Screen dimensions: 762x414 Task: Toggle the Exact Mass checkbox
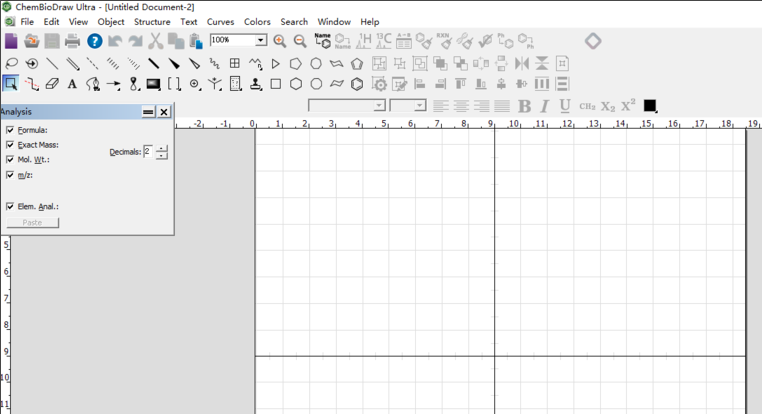10,145
